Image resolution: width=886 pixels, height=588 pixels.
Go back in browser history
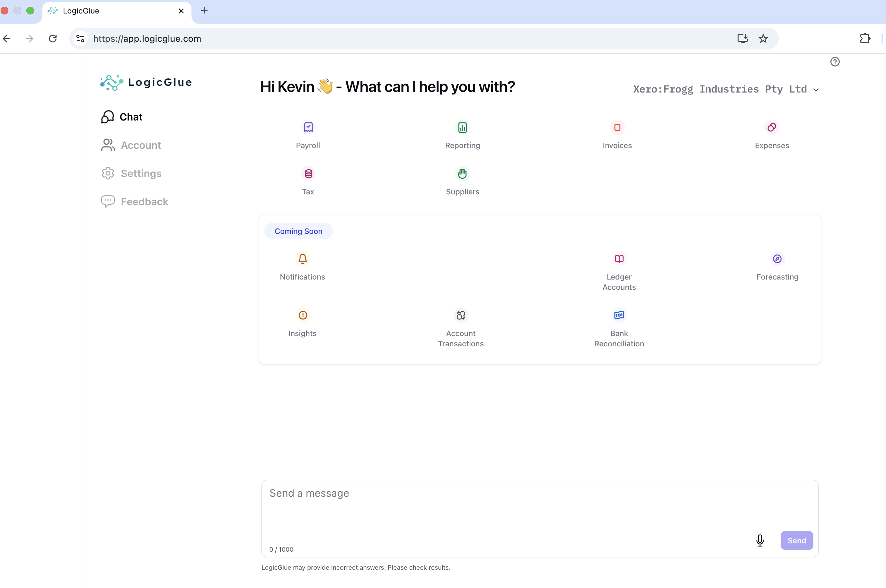coord(7,39)
